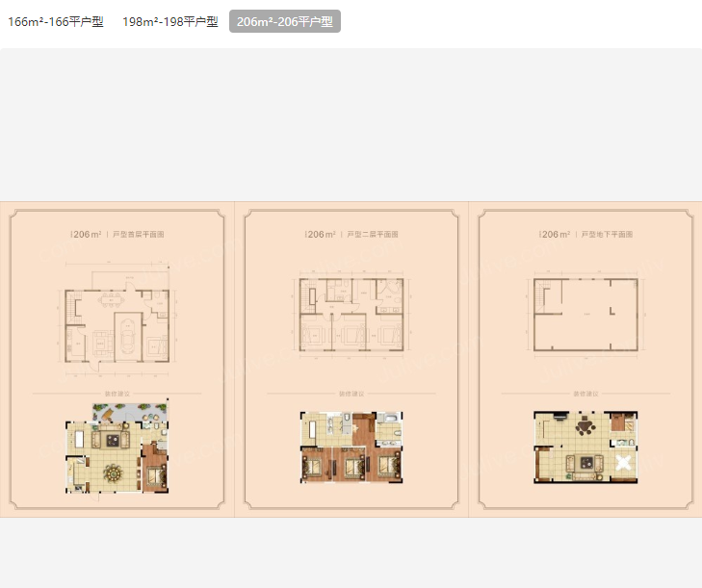Switch to the 166m²-166平户型 tab
Screen dimensions: 702x588
55,21
